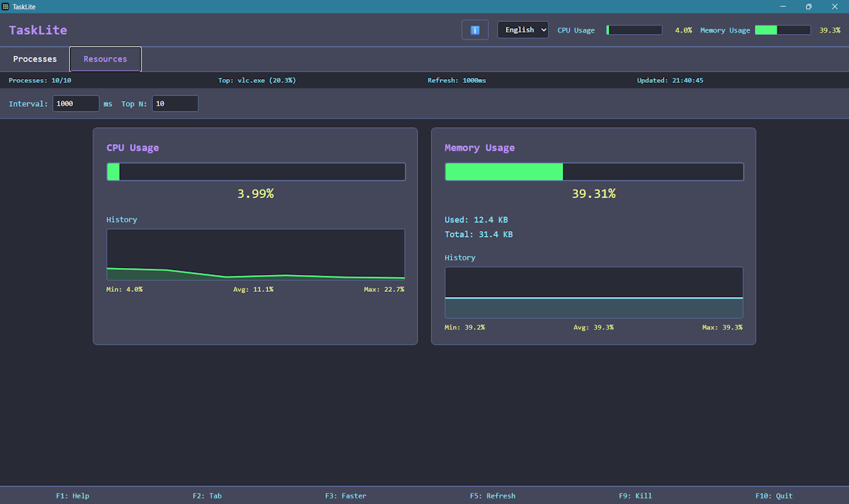Click the Memory History chart
Viewport: 849px width, 504px height.
coord(594,293)
